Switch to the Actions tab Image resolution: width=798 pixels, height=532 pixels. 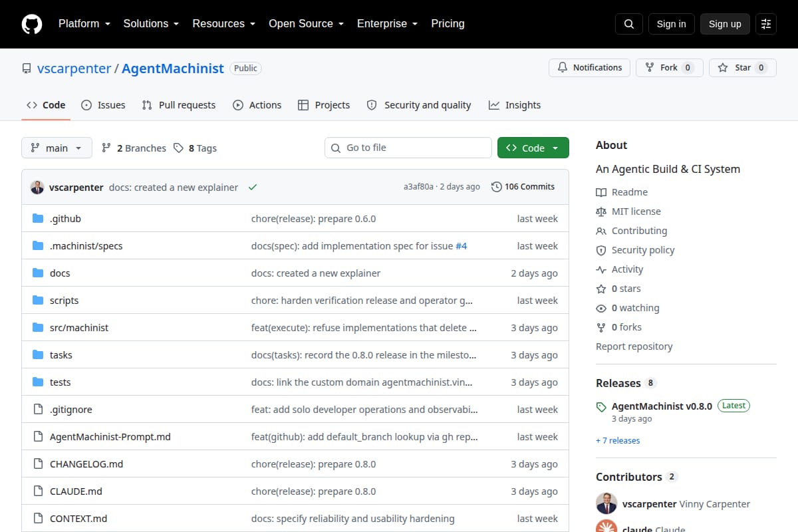(x=257, y=105)
